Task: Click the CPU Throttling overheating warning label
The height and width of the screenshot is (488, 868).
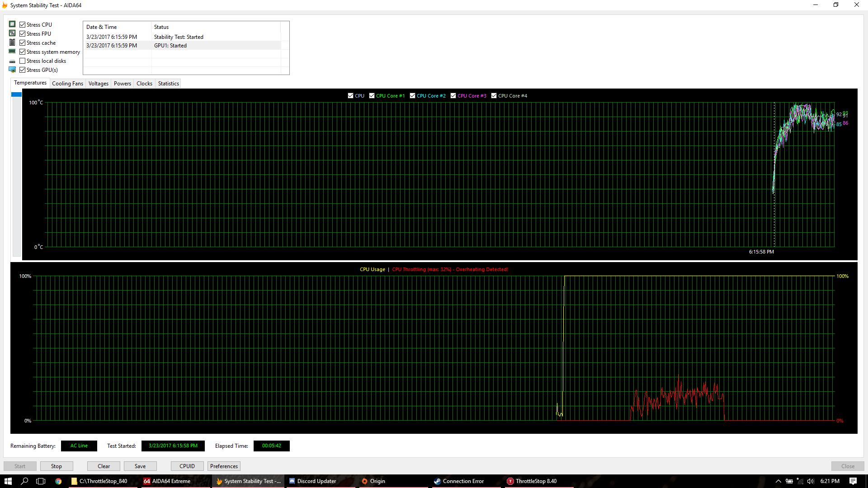Action: tap(450, 269)
